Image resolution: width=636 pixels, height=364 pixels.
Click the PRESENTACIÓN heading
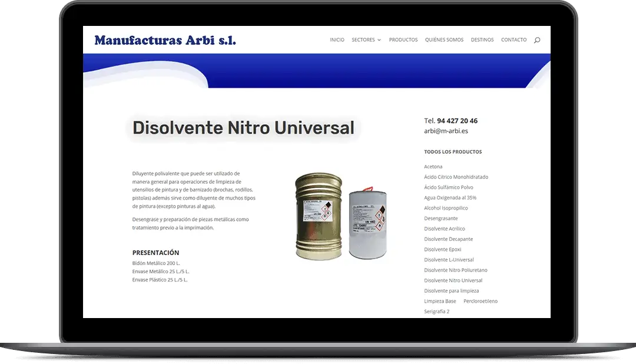click(x=155, y=253)
